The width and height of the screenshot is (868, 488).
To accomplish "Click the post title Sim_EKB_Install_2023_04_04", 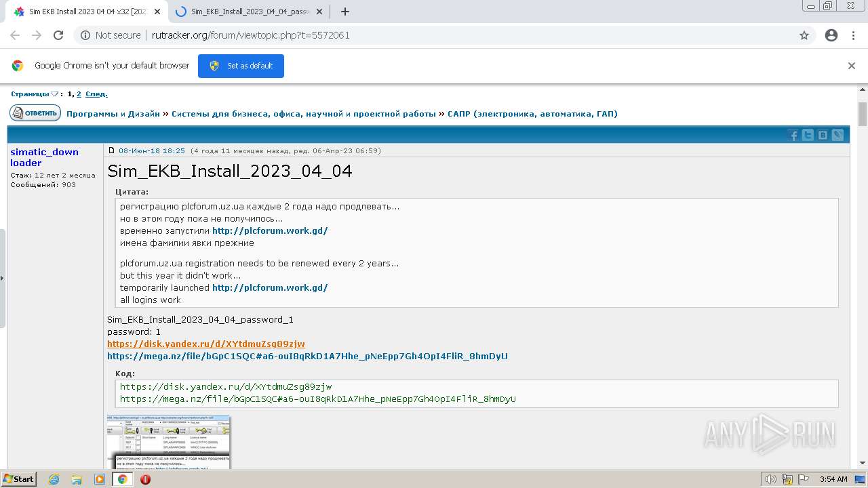I will click(230, 171).
